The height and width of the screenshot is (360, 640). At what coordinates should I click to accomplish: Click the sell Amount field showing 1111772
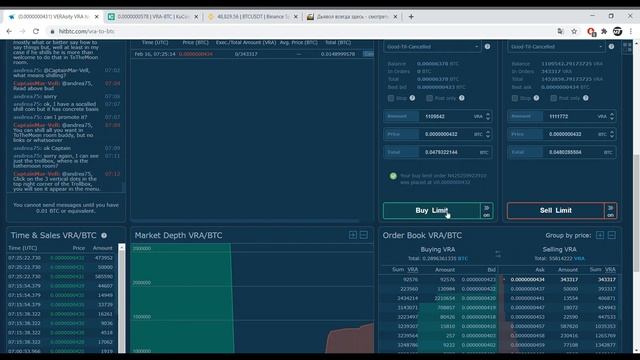(561, 116)
